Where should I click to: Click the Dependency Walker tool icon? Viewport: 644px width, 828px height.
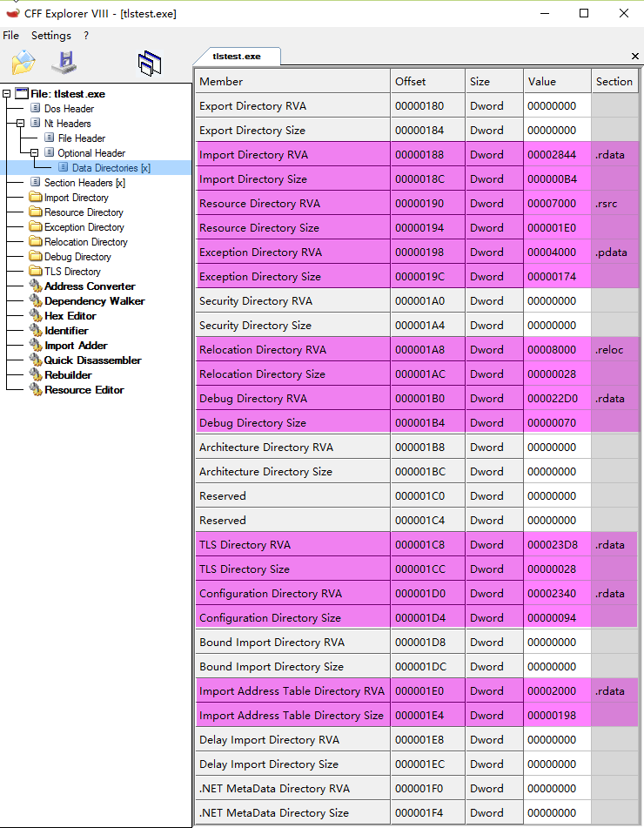[x=36, y=300]
